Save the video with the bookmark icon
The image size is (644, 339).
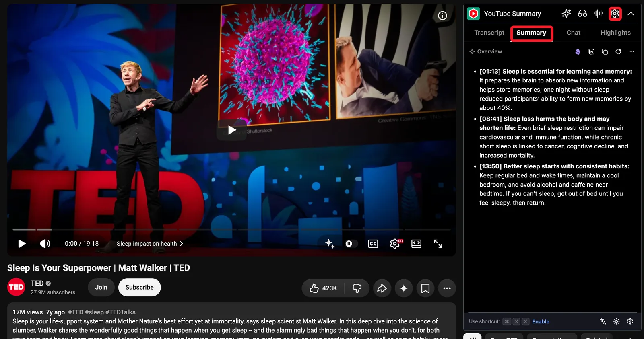425,288
